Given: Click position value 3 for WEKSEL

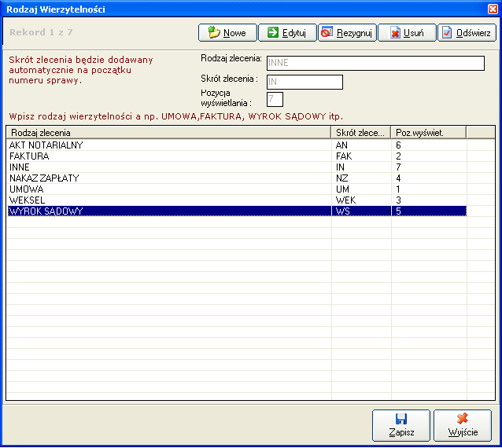Looking at the screenshot, I should point(398,200).
